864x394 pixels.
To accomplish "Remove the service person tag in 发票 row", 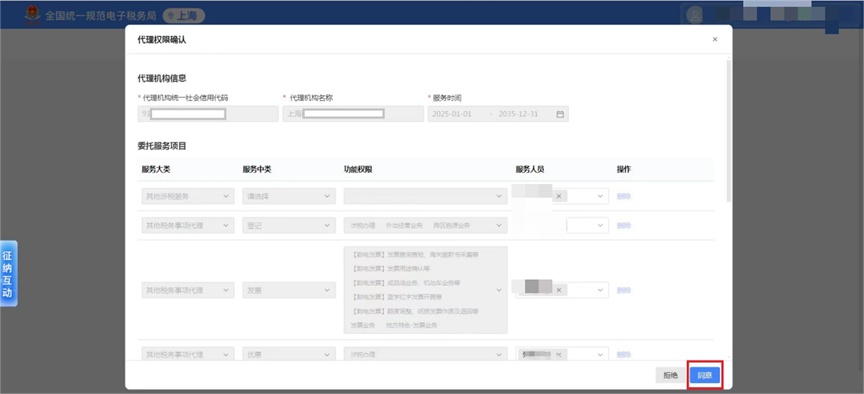I will tap(559, 290).
